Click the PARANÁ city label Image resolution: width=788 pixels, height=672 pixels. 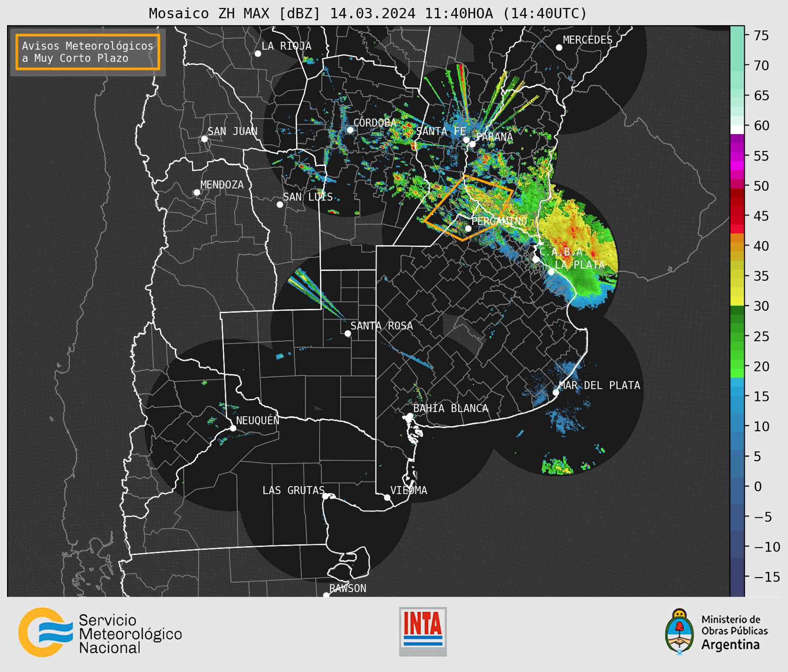click(494, 137)
